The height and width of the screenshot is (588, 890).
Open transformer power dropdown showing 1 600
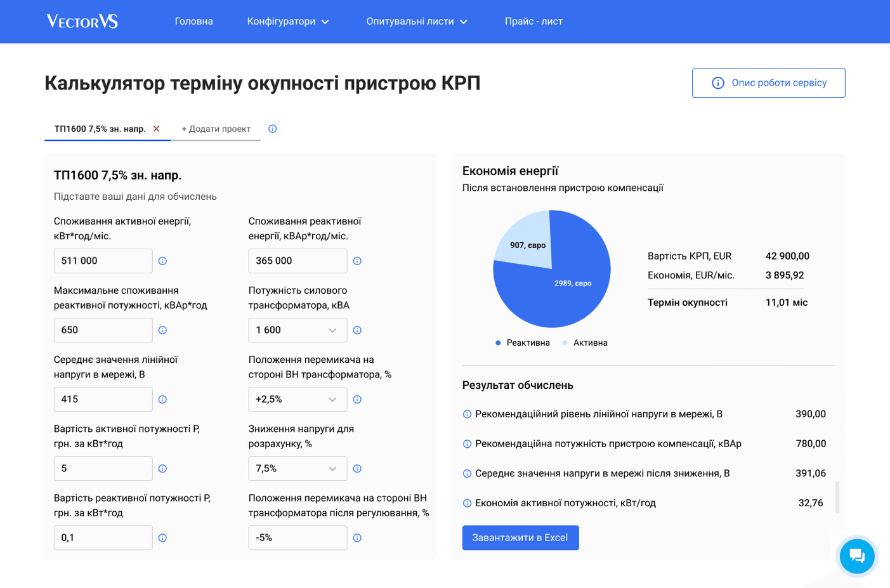pyautogui.click(x=298, y=330)
